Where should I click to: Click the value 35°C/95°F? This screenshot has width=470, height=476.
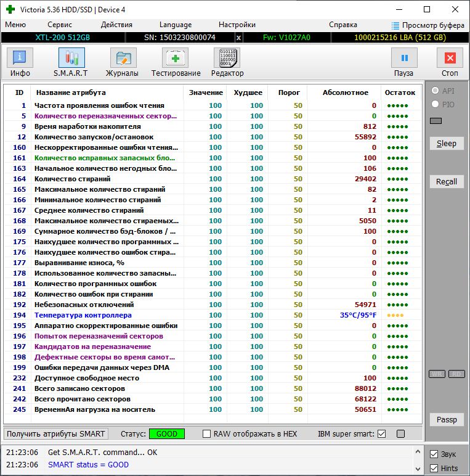(358, 315)
